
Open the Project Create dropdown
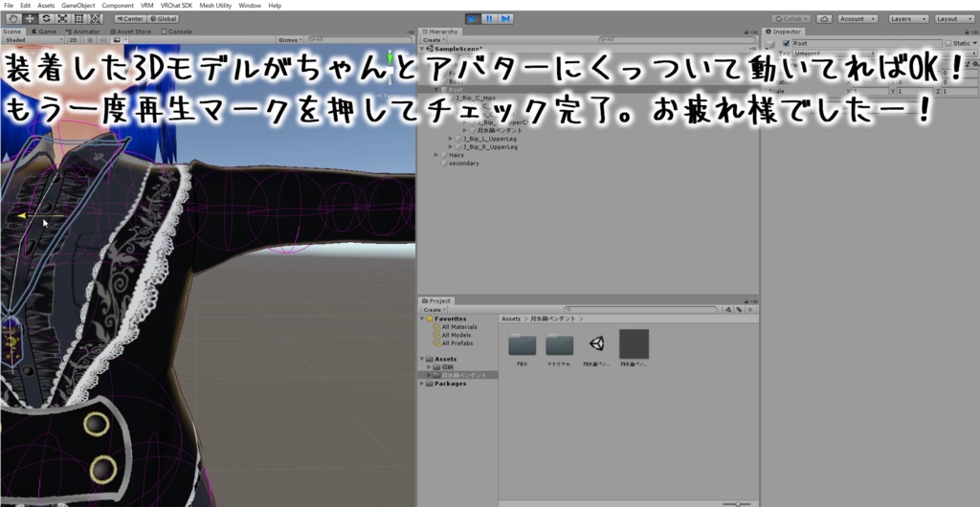(434, 310)
